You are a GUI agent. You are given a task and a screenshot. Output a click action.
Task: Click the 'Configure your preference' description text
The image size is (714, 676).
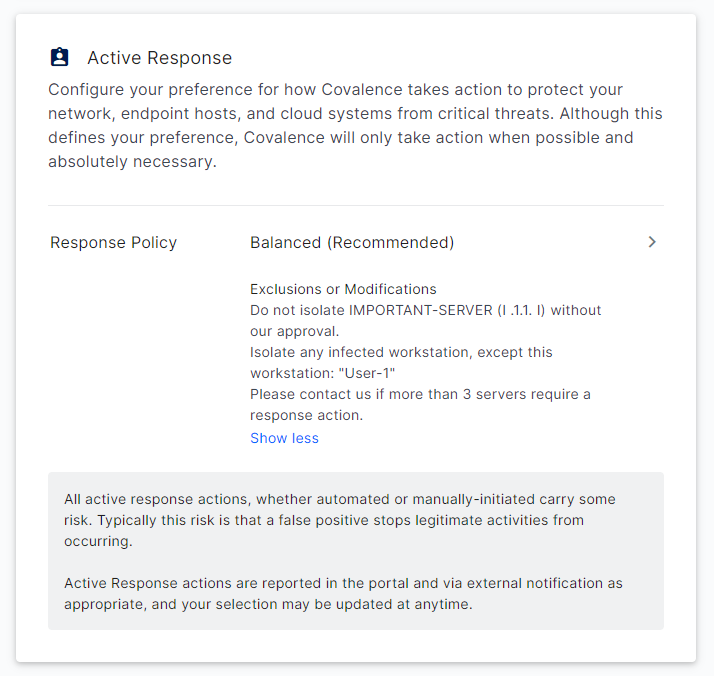(x=355, y=125)
